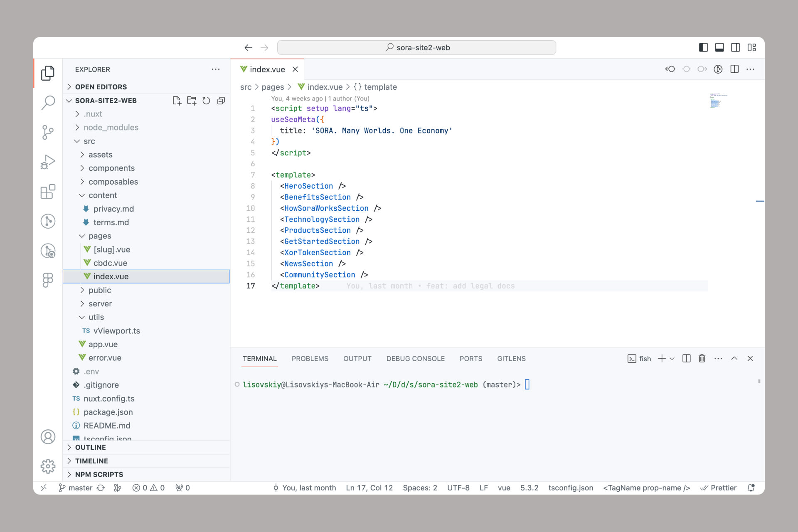The width and height of the screenshot is (798, 532).
Task: Split the terminal pane
Action: [x=687, y=358]
